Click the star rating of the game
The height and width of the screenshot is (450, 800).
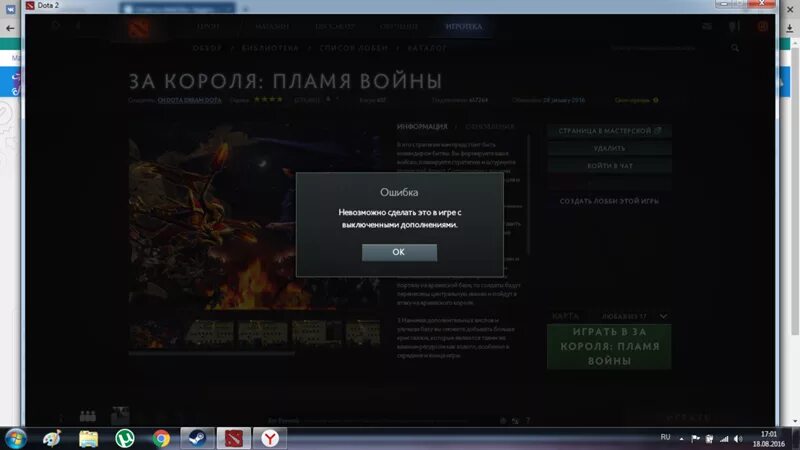268,99
